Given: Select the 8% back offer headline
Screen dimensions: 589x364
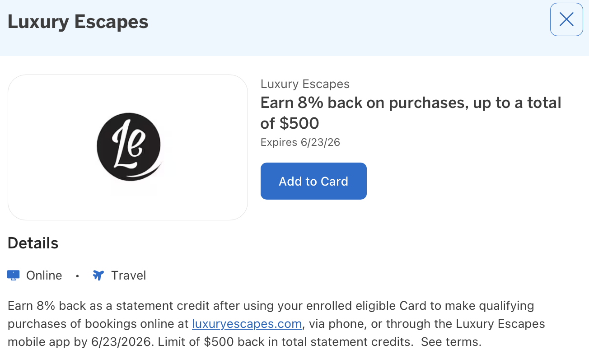Looking at the screenshot, I should [x=410, y=112].
